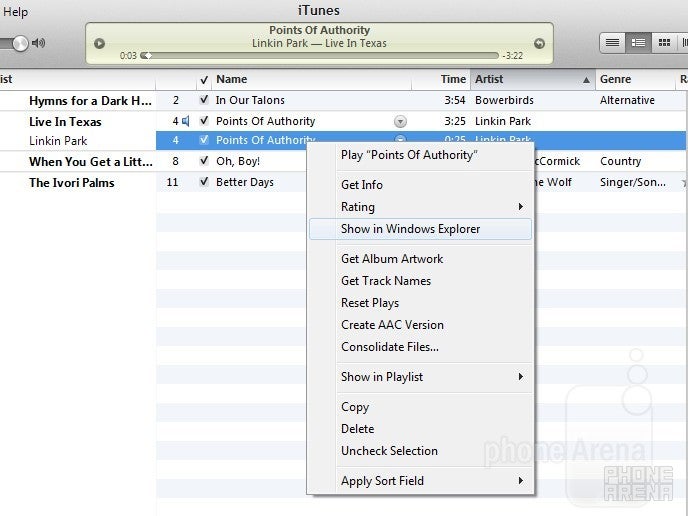Select Get Info in the context menu
Viewport: 688px width, 516px height.
[x=420, y=185]
